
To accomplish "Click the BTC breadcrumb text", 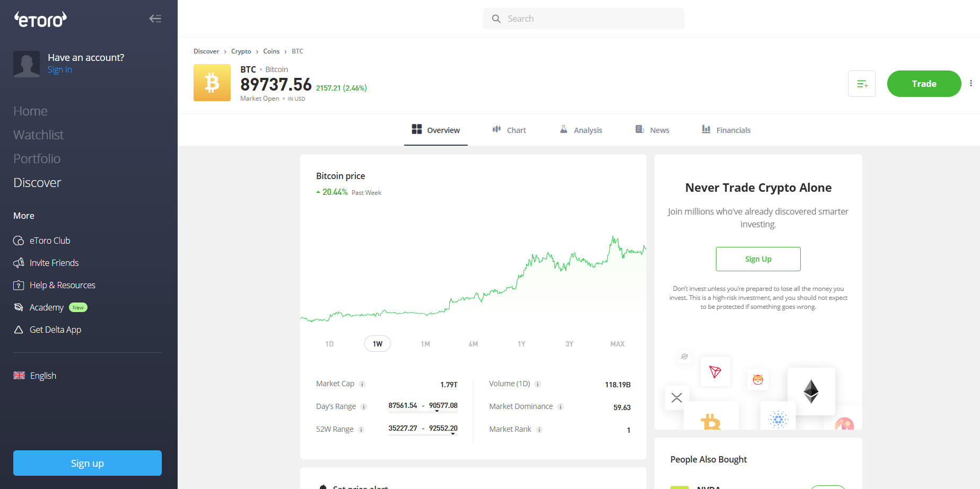I will click(297, 51).
